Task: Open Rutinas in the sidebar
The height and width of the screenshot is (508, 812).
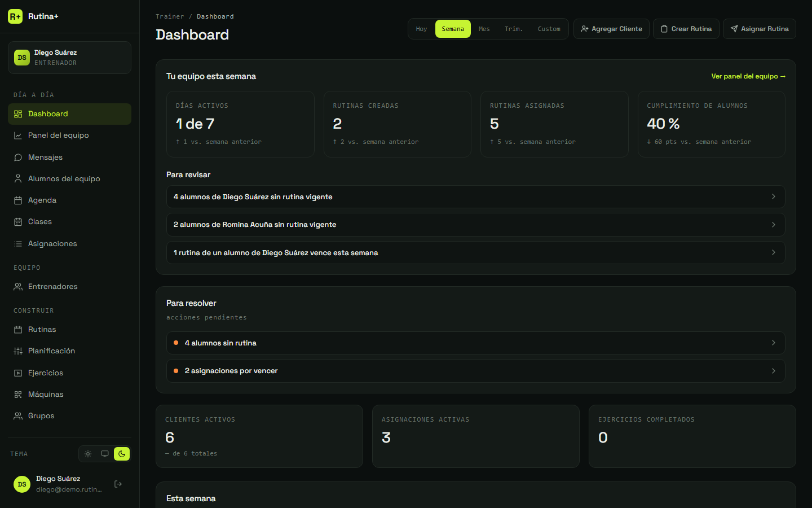Action: point(69,330)
